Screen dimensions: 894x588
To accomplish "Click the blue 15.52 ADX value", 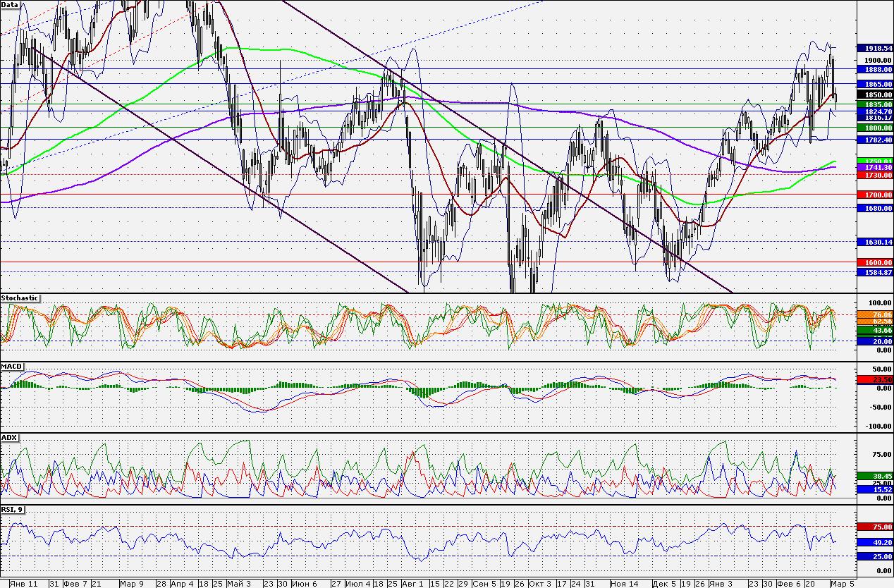I will [x=874, y=489].
